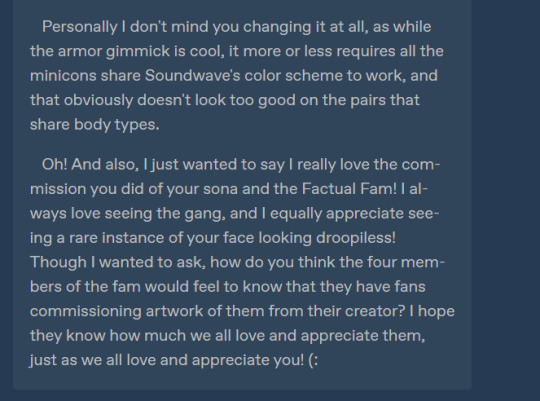Click the "(:" smiley ending the message
Screen dimensions: 540x401
coord(313,360)
